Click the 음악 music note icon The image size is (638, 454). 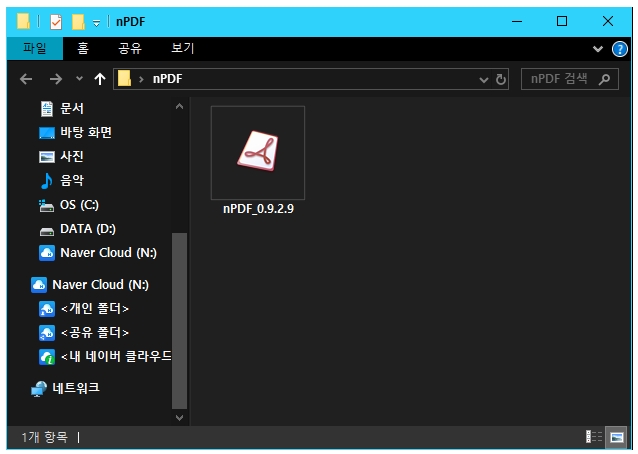[46, 181]
